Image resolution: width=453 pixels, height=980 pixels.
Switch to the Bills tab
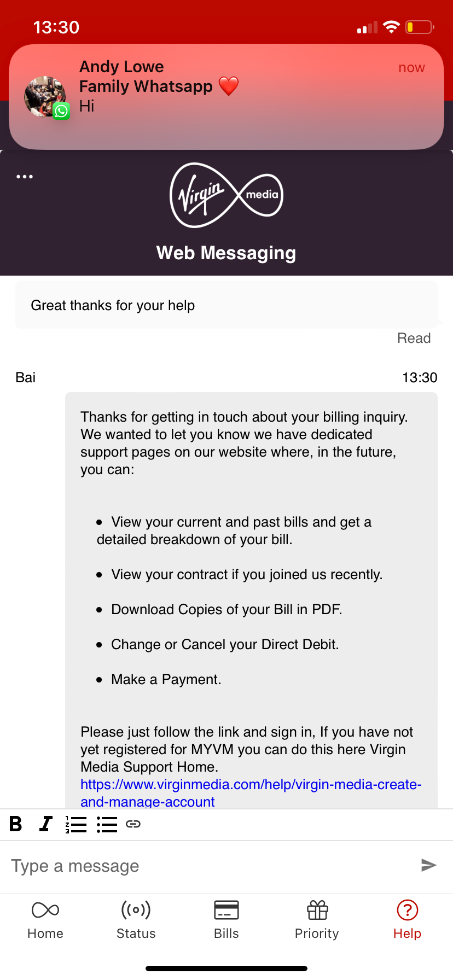pyautogui.click(x=226, y=920)
